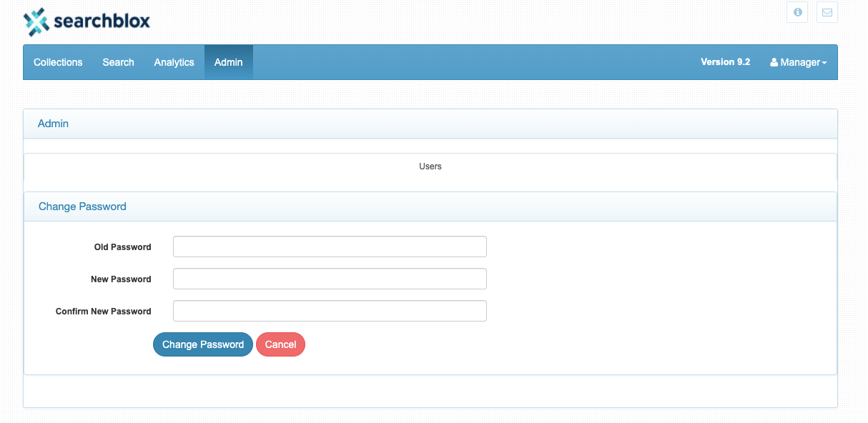Click the envelope mail icon
This screenshot has width=868, height=423.
coord(827,12)
